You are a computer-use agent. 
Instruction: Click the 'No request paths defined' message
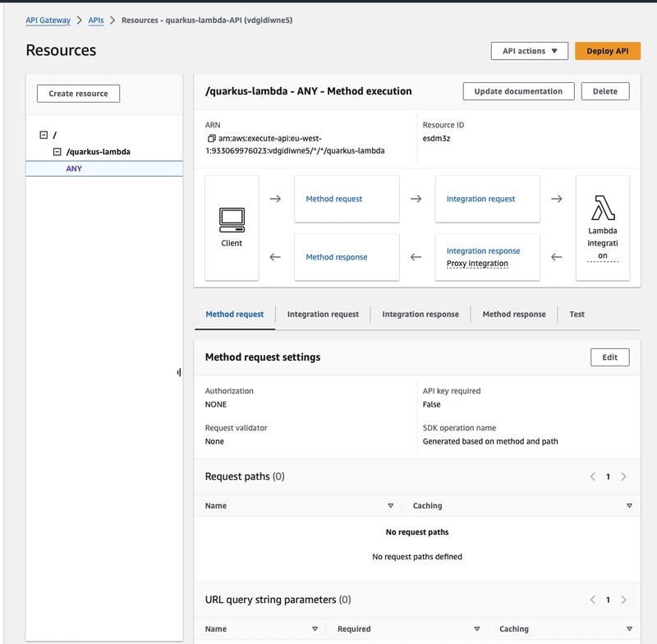(417, 556)
